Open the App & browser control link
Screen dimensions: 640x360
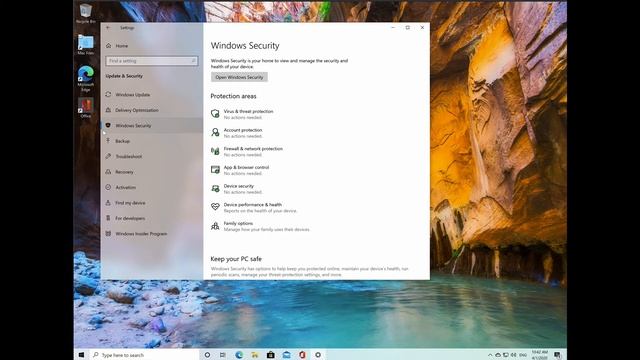246,167
